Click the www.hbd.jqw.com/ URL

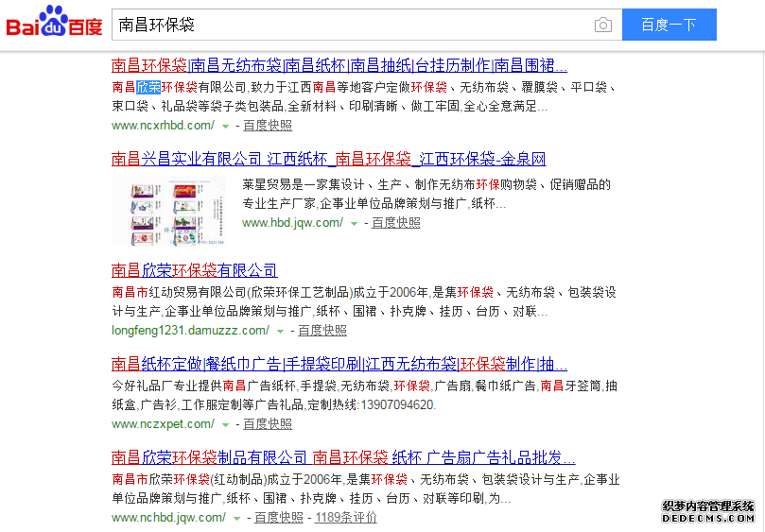click(x=293, y=223)
